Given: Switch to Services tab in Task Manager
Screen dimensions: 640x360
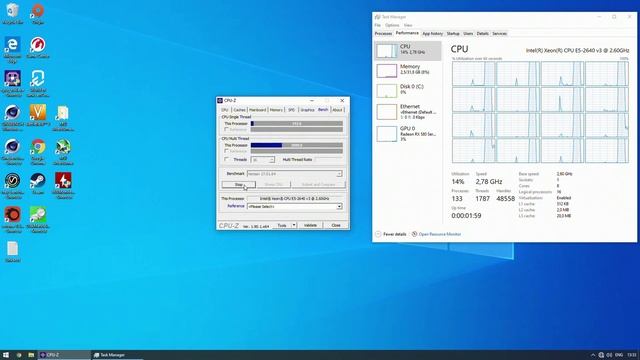Looking at the screenshot, I should pyautogui.click(x=499, y=33).
